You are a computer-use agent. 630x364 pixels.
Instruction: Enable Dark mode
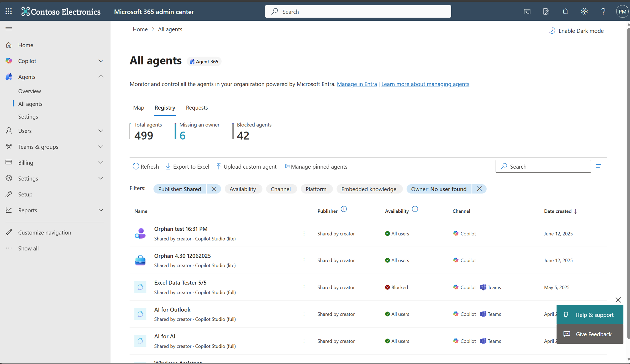click(576, 31)
